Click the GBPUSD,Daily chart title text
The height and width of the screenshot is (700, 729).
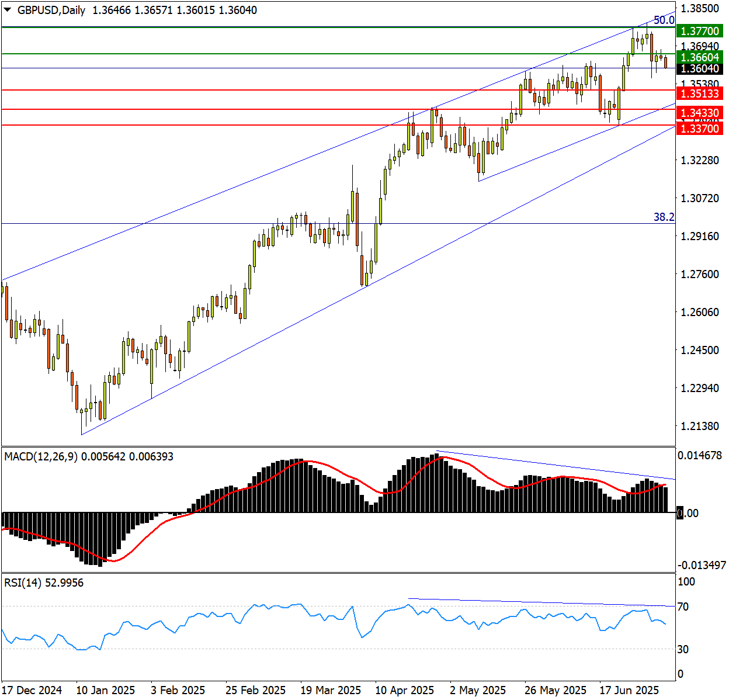point(51,10)
